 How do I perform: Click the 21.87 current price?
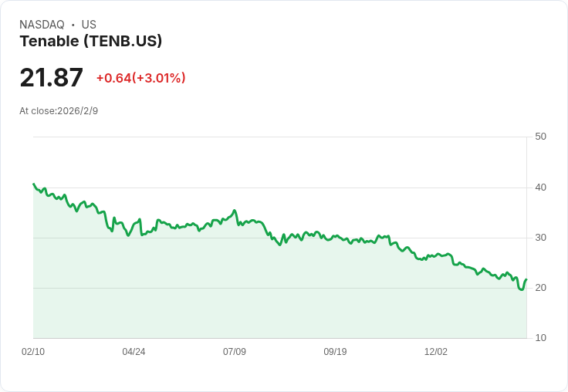click(51, 78)
